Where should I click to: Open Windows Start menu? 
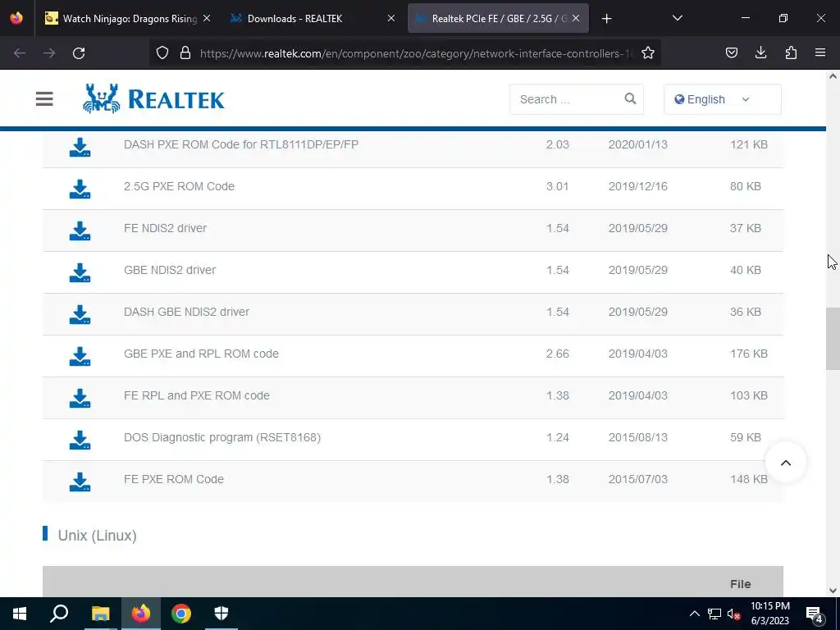coord(20,614)
